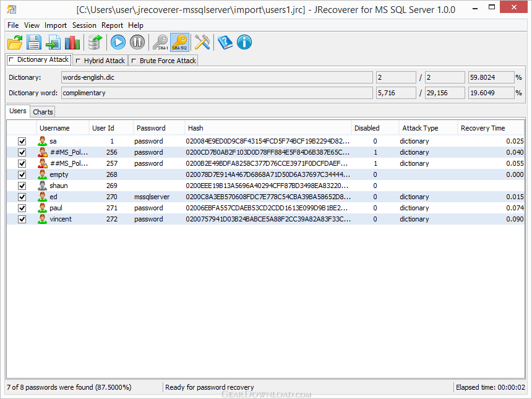Save session with floppy disk icon

[x=34, y=43]
